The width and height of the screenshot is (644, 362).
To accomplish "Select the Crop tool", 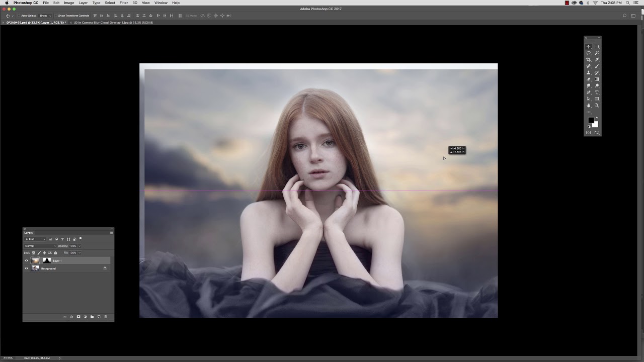I will pos(589,60).
